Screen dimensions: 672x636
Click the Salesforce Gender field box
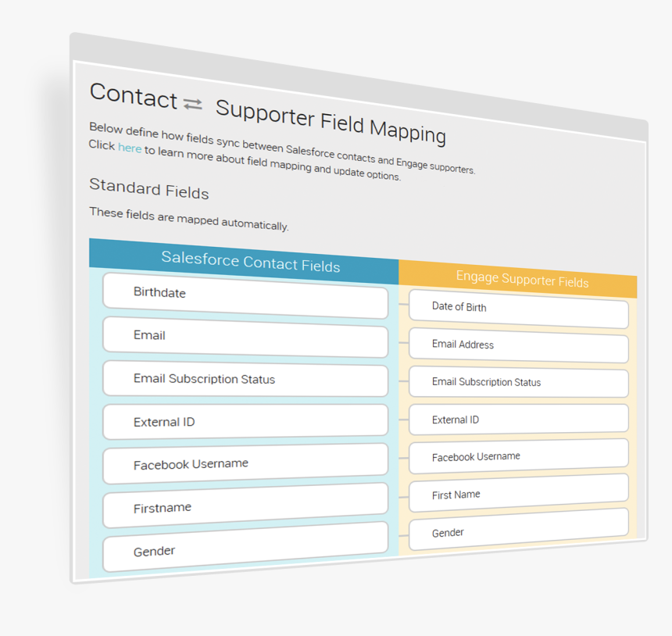click(245, 547)
